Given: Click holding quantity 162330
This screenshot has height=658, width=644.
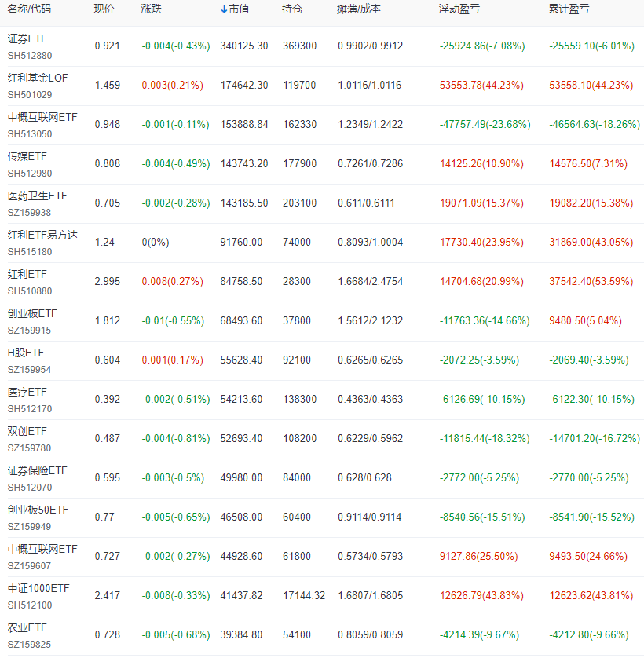Looking at the screenshot, I should pos(300,124).
